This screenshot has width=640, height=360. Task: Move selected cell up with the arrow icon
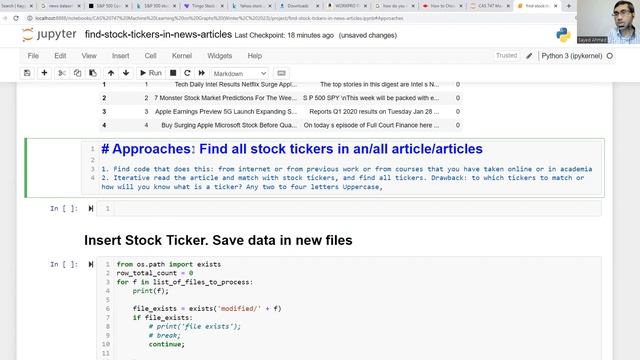(111, 73)
